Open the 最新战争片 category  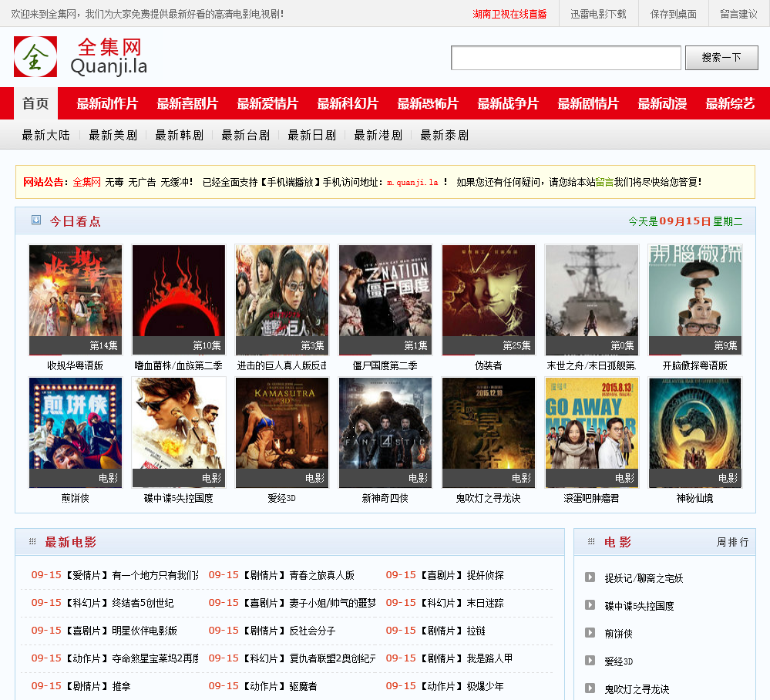(x=508, y=103)
